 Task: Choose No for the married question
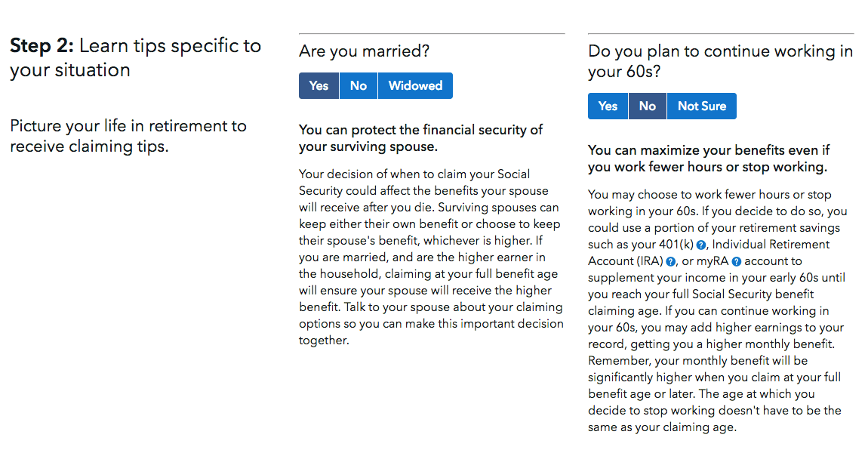359,86
